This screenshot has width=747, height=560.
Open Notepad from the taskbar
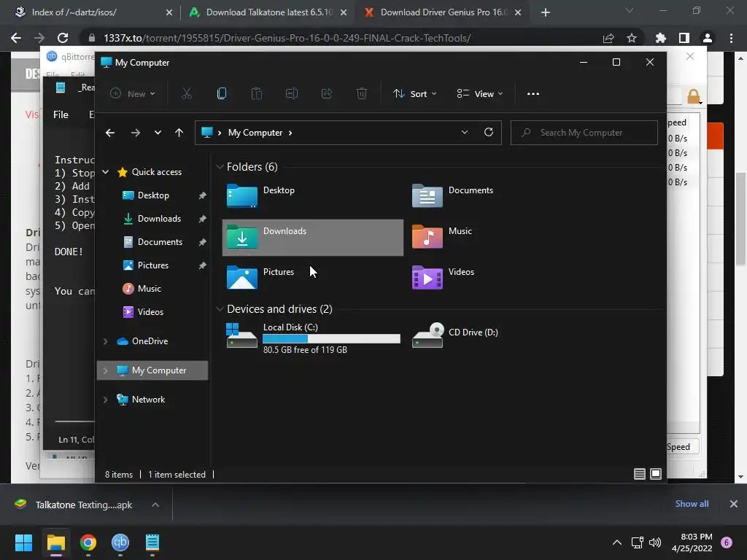pyautogui.click(x=152, y=542)
